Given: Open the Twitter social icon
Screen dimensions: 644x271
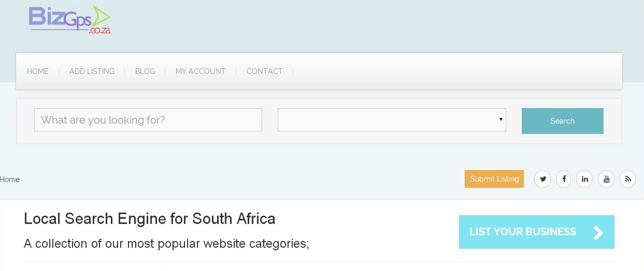Looking at the screenshot, I should (x=542, y=179).
